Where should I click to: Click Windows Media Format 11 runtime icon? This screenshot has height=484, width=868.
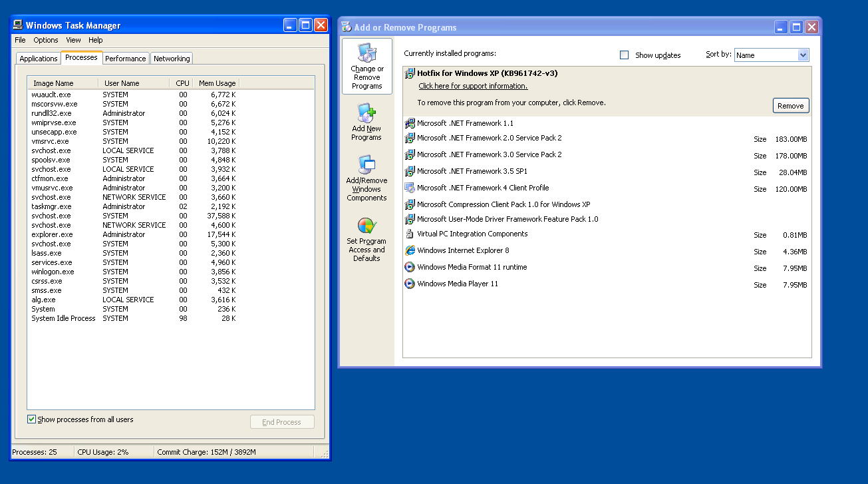pos(410,267)
